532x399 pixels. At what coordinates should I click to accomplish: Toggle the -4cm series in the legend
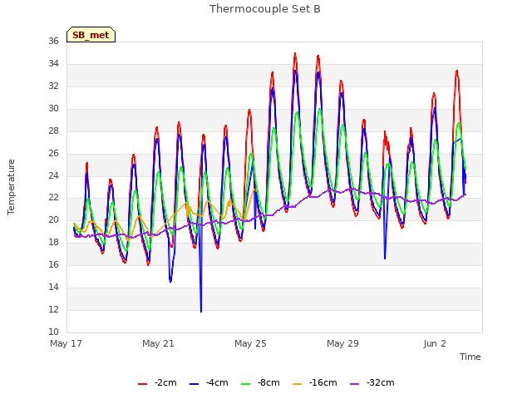tap(209, 383)
